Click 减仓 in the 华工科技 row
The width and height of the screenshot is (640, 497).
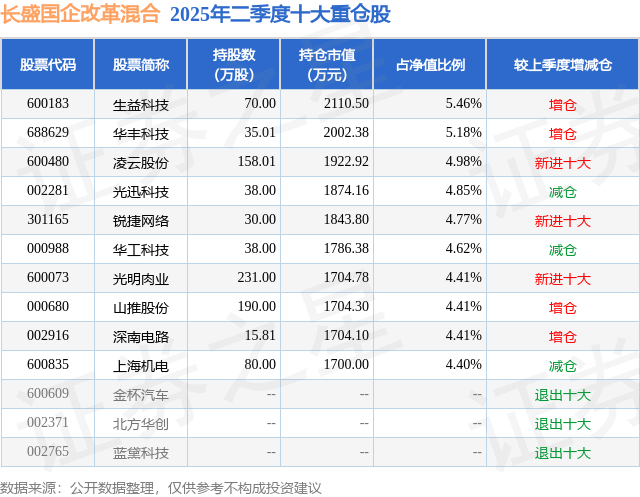tap(563, 250)
